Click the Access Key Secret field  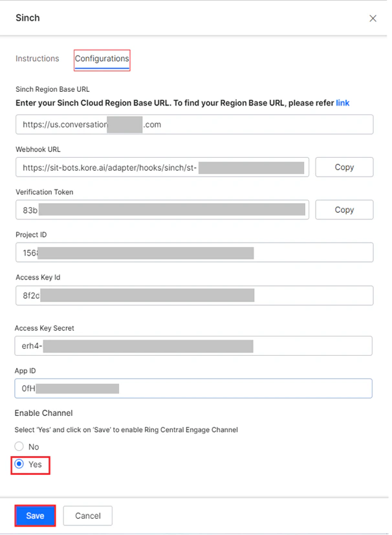[x=193, y=346]
